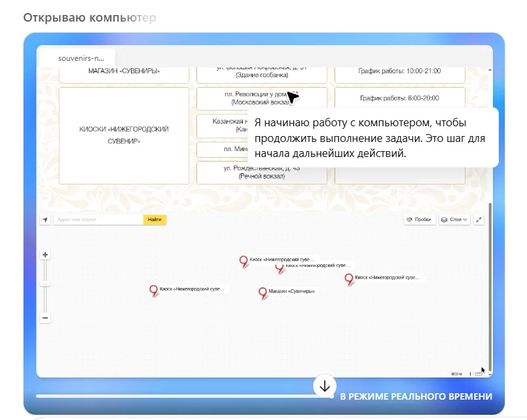Screen dimensions: 527x420
Task: Zoom in using the plus button on the map
Action: [x=44, y=253]
